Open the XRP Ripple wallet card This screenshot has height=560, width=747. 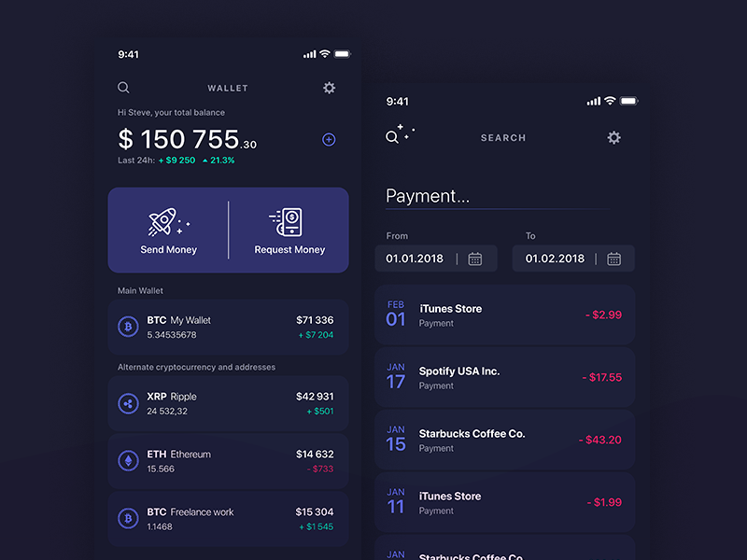point(228,404)
